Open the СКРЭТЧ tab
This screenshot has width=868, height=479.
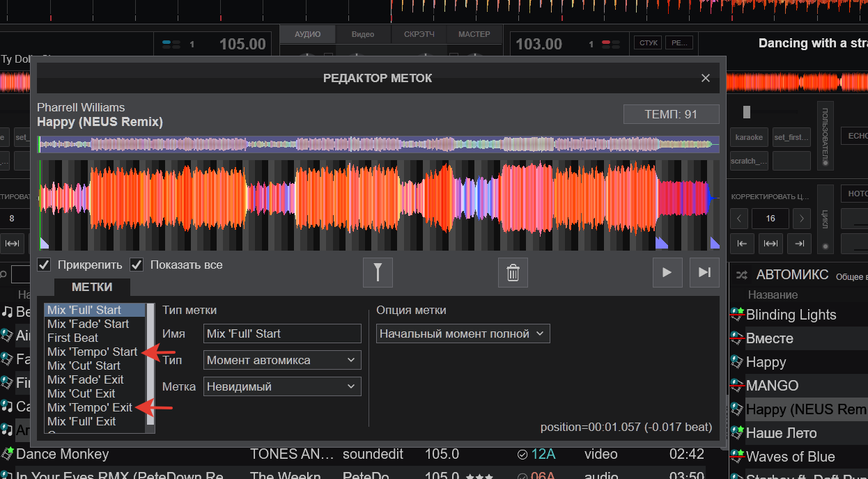pos(419,34)
